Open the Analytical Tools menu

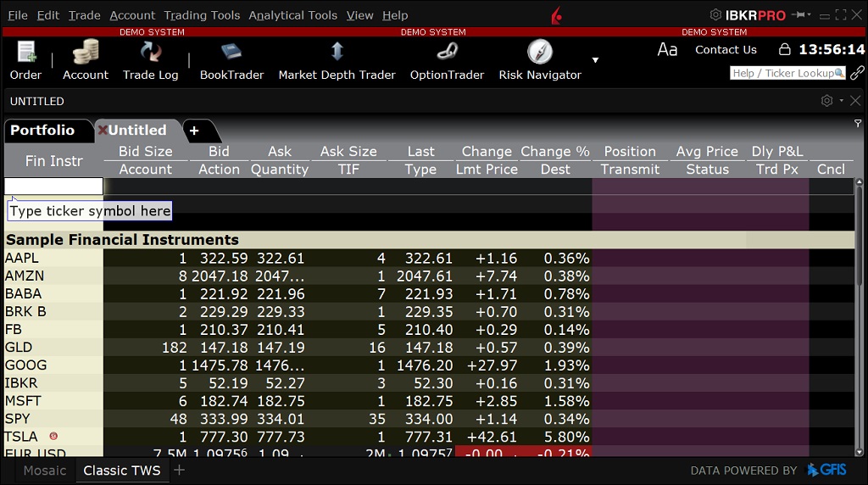pyautogui.click(x=292, y=15)
